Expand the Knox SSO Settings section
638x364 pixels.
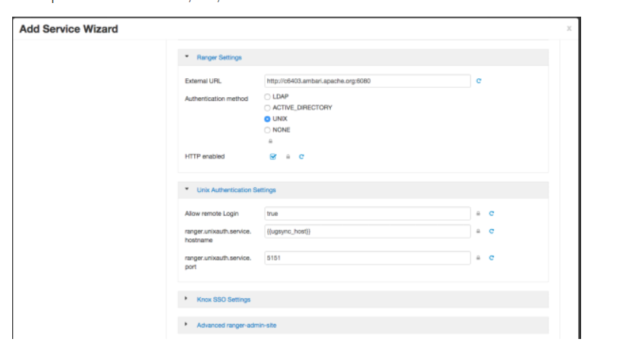tap(223, 300)
